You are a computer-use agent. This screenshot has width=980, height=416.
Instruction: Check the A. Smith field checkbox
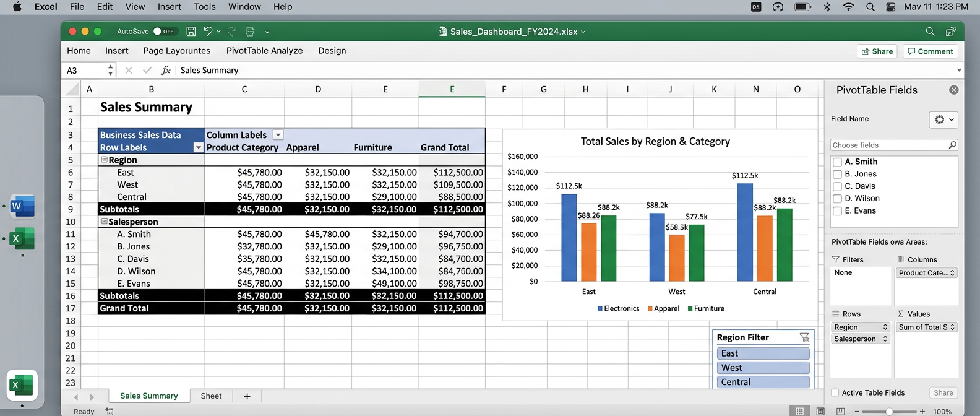[x=838, y=162]
